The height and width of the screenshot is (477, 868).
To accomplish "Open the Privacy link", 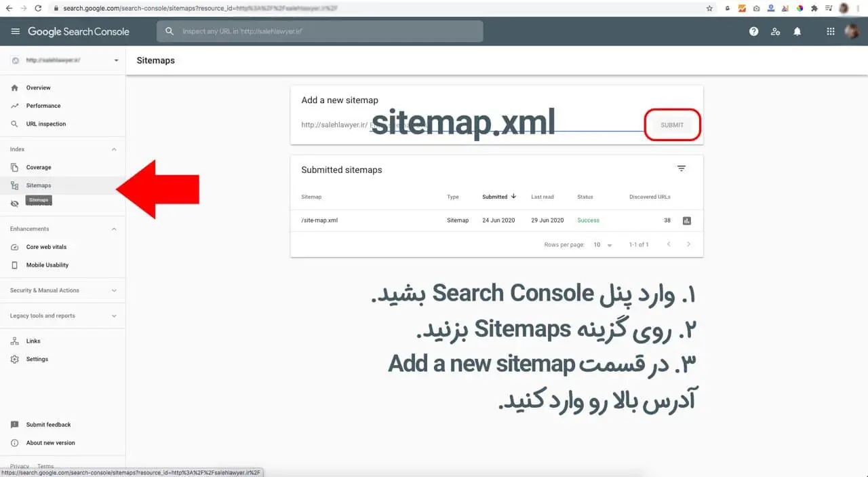I will (20, 466).
